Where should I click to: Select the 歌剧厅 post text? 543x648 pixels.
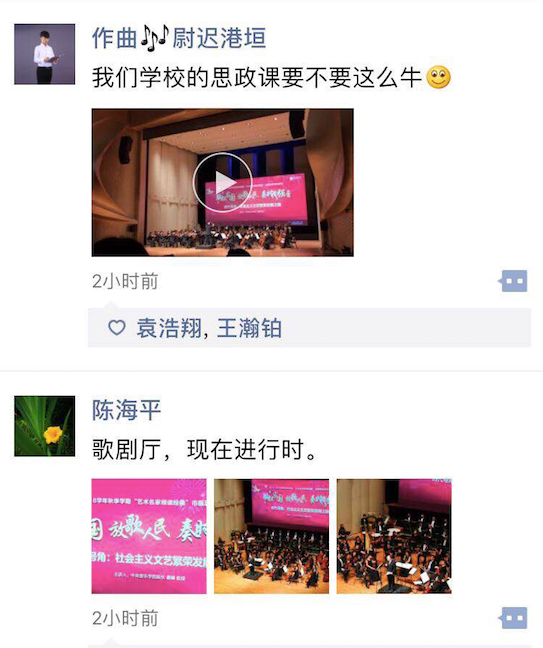click(x=205, y=450)
